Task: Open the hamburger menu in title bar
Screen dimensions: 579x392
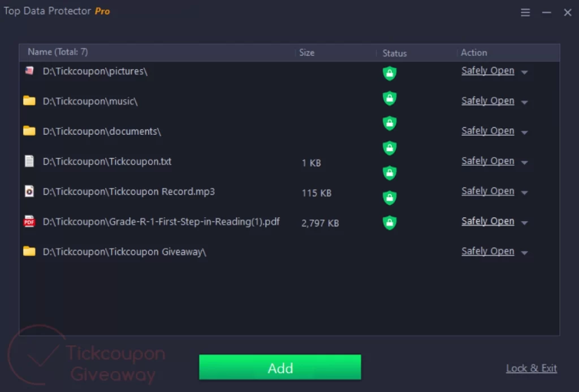Action: click(x=525, y=12)
